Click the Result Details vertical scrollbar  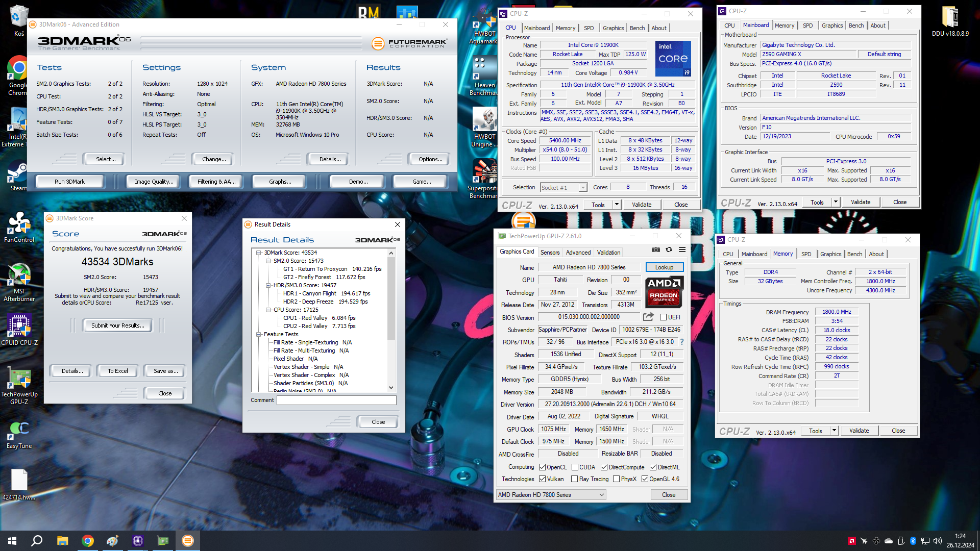[391, 320]
